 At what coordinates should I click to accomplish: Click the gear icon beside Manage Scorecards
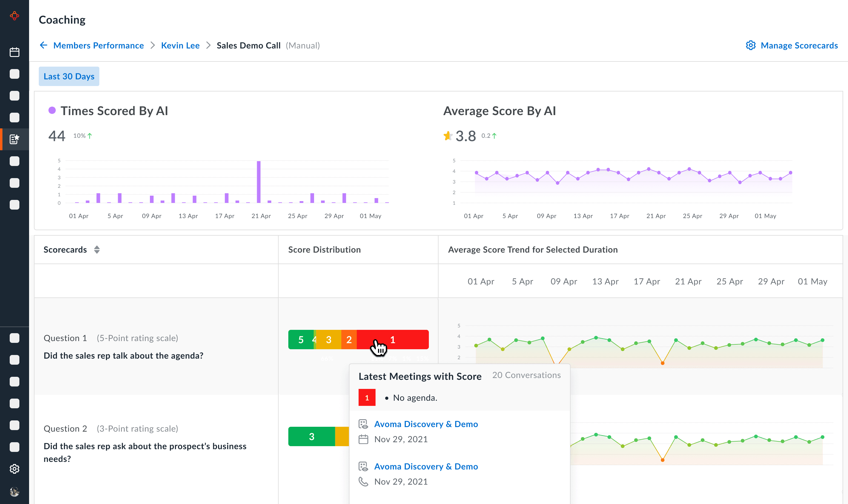tap(750, 45)
